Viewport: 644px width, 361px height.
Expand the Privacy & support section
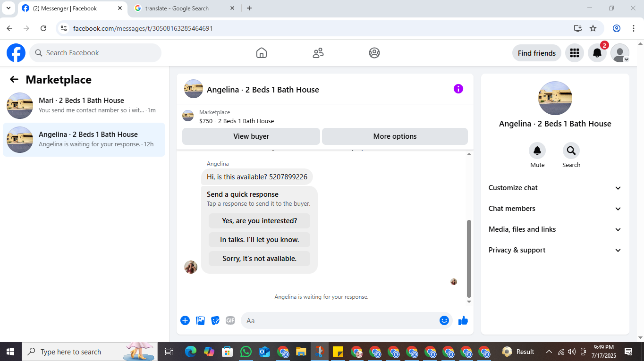pos(555,250)
